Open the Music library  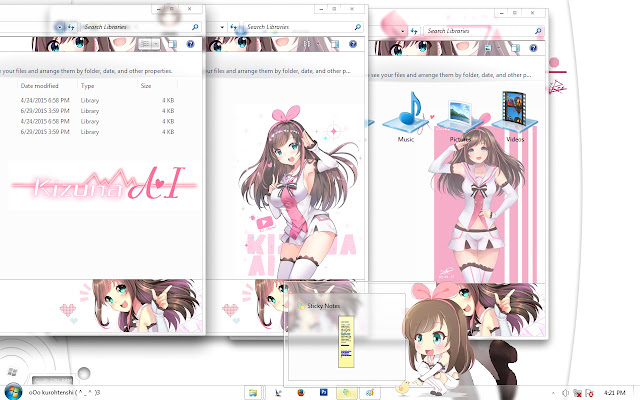(406, 118)
